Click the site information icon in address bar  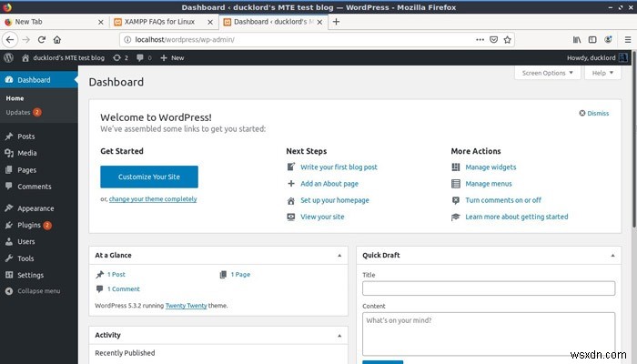tap(127, 39)
